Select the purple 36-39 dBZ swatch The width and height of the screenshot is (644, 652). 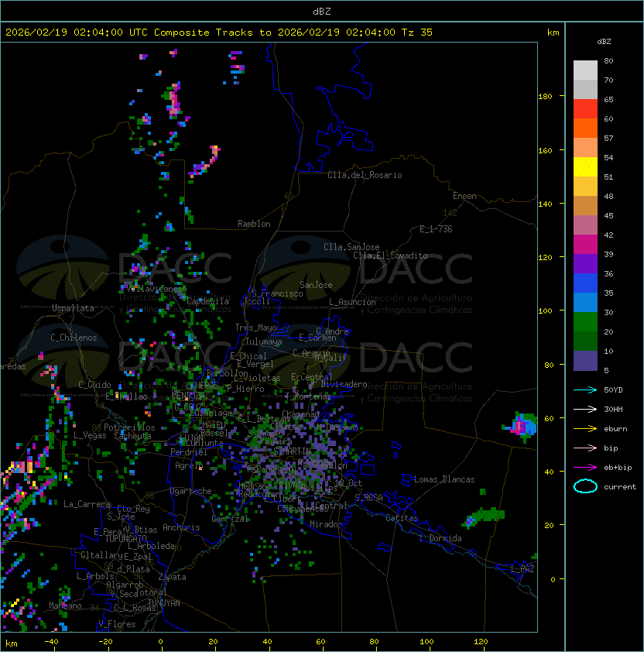[585, 263]
